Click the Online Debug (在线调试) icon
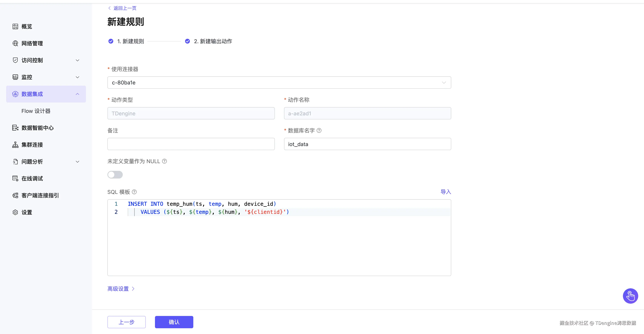 pyautogui.click(x=15, y=179)
